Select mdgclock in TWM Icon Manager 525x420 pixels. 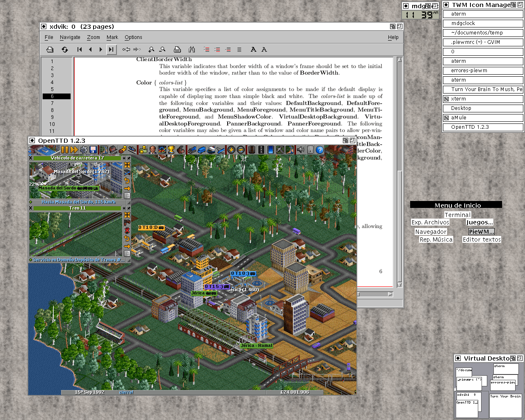pyautogui.click(x=483, y=23)
